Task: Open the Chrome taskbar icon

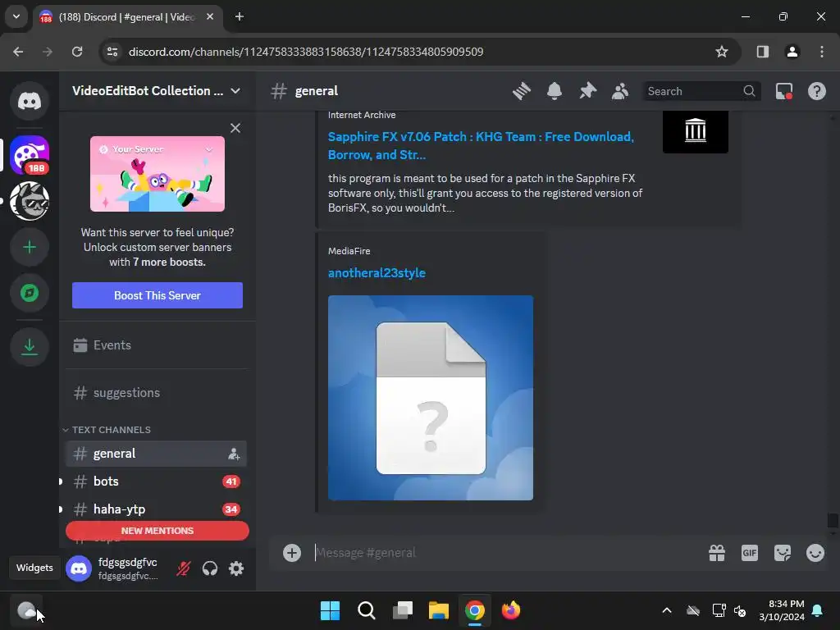Action: (x=475, y=610)
